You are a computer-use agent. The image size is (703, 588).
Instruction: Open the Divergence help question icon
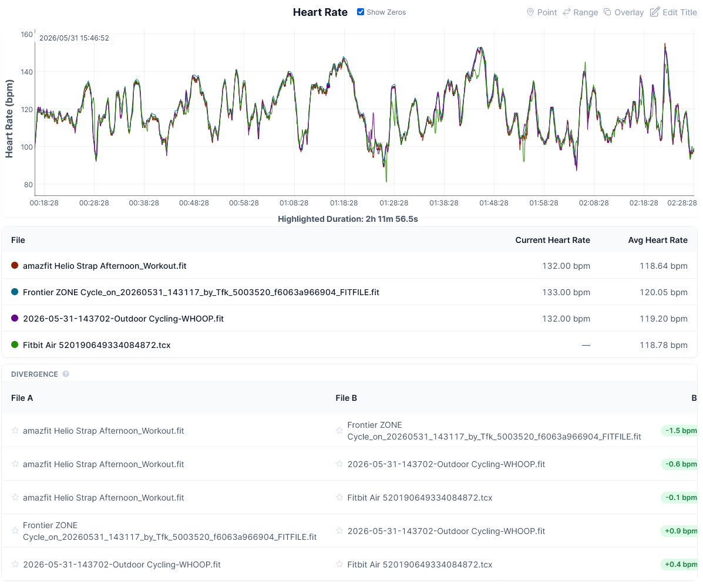pyautogui.click(x=66, y=374)
